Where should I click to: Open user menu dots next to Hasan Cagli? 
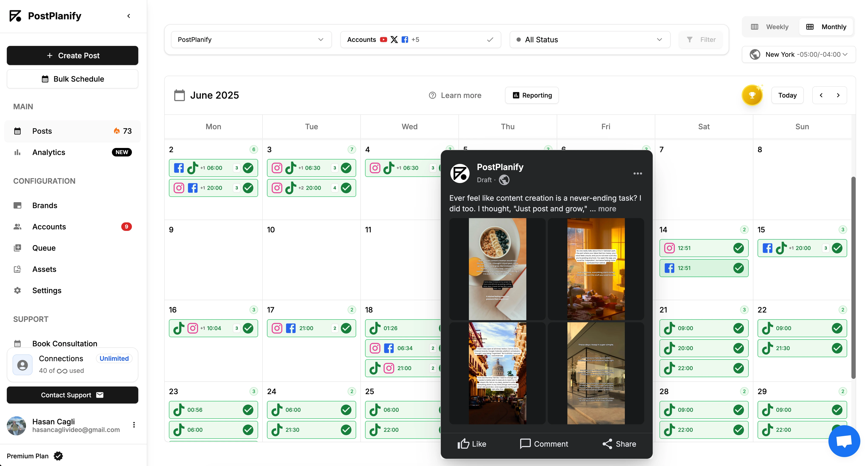pos(134,425)
